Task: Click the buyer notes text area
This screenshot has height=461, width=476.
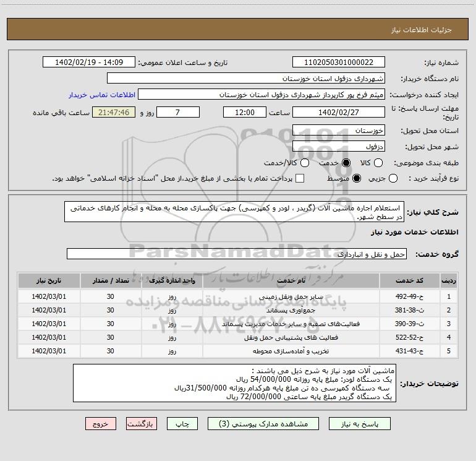Action: tap(234, 383)
